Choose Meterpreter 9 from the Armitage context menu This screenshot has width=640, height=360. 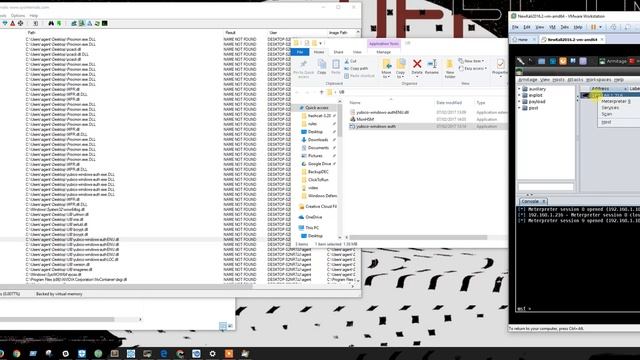(x=616, y=101)
